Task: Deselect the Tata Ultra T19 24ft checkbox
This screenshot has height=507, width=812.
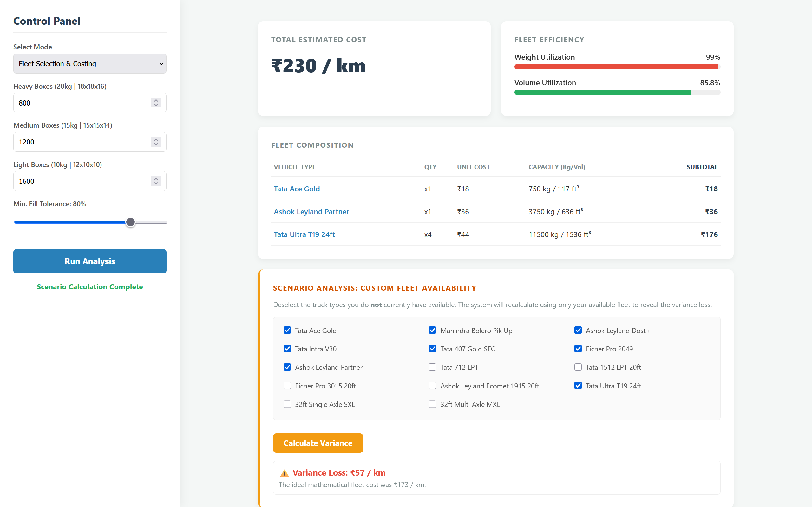Action: pos(578,386)
